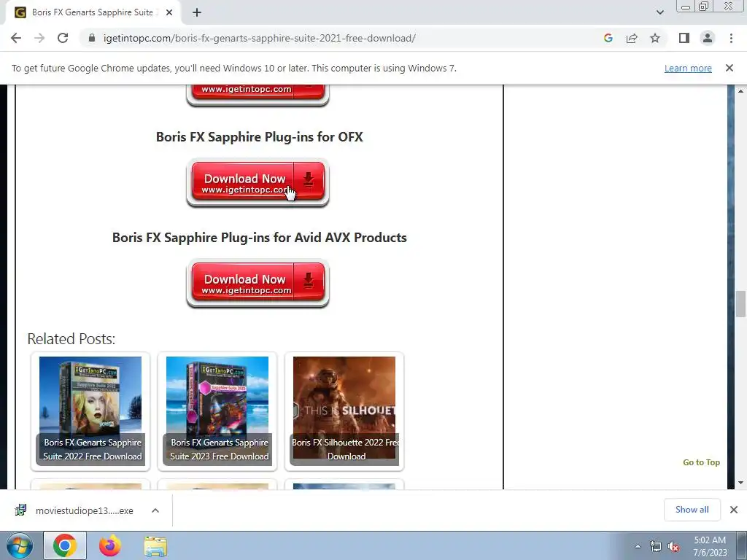Open the taskbar clock showing 5:02 AM
This screenshot has height=560, width=747.
710,546
